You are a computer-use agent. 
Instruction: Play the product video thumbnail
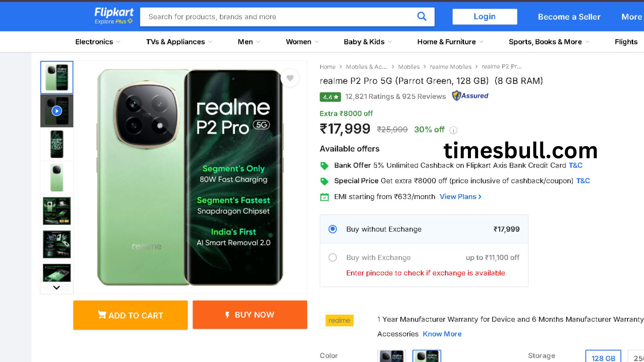57,111
